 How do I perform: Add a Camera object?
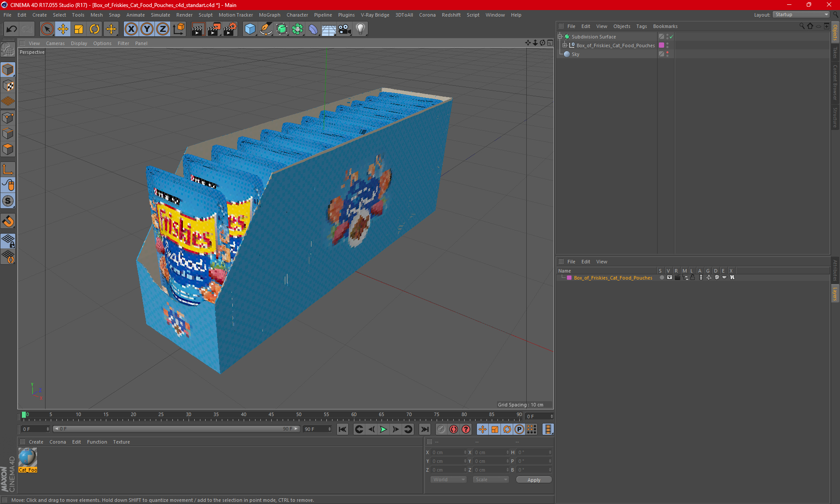point(345,29)
